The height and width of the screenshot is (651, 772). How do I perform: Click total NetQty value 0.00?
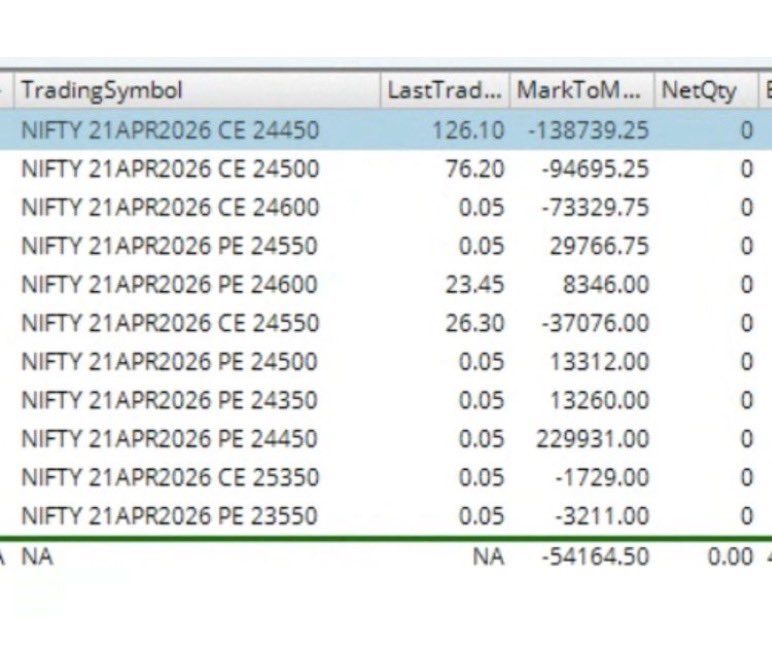coord(731,557)
